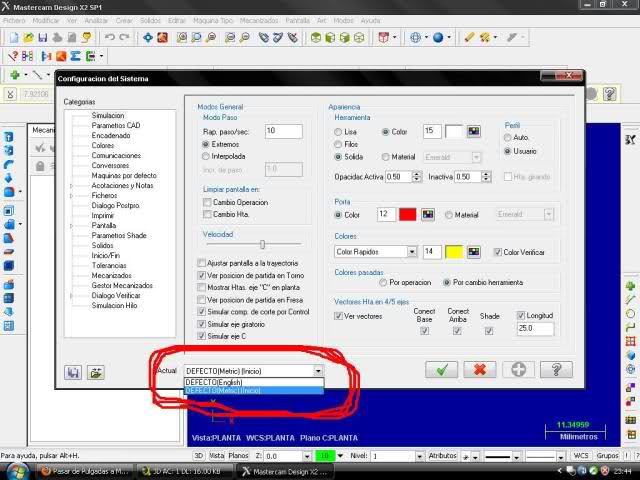Click the green checkmark OK button
The height and width of the screenshot is (480, 640).
441,370
